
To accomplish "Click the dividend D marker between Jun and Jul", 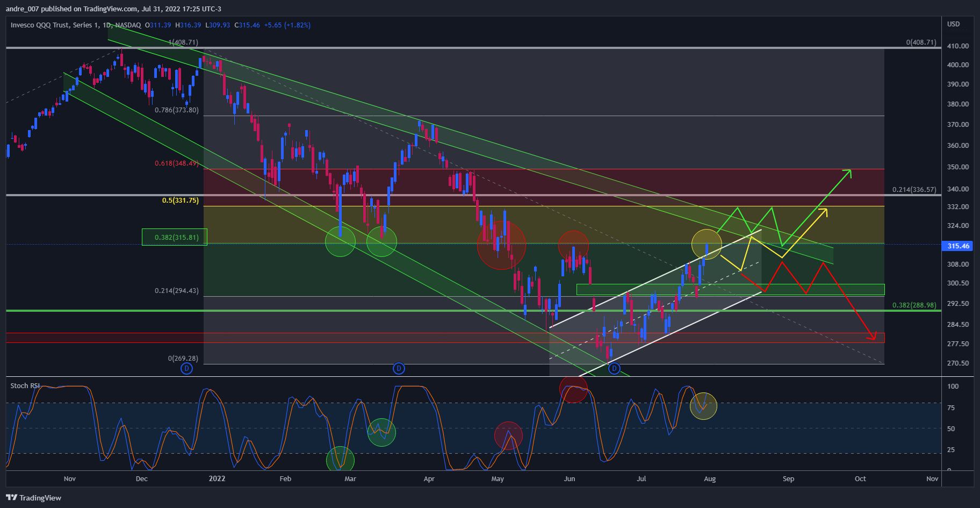I will [614, 369].
